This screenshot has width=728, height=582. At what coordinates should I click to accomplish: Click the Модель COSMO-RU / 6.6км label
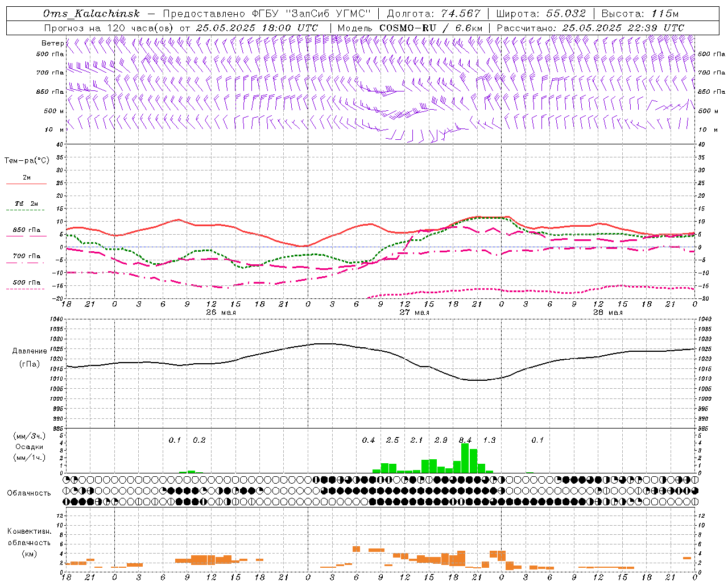410,28
